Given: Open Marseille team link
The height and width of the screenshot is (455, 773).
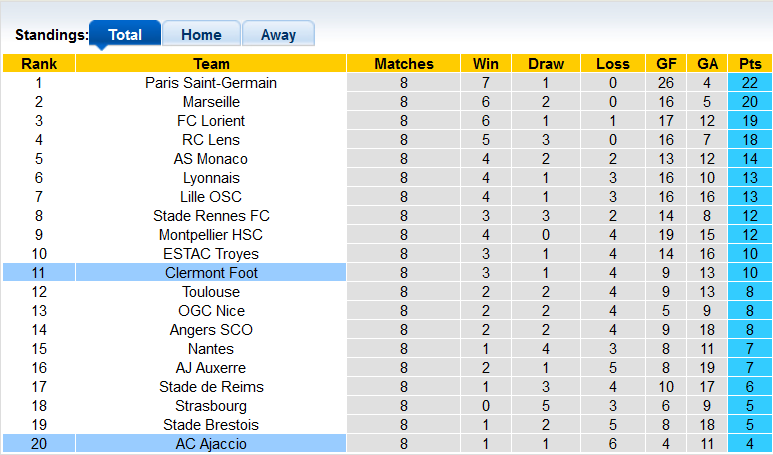Looking at the screenshot, I should pos(211,102).
